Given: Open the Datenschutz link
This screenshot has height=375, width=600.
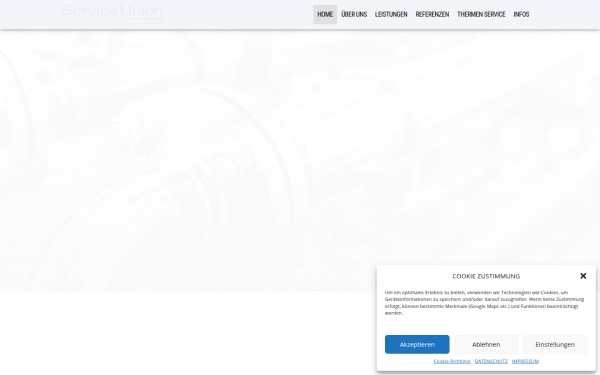Looking at the screenshot, I should coord(491,361).
